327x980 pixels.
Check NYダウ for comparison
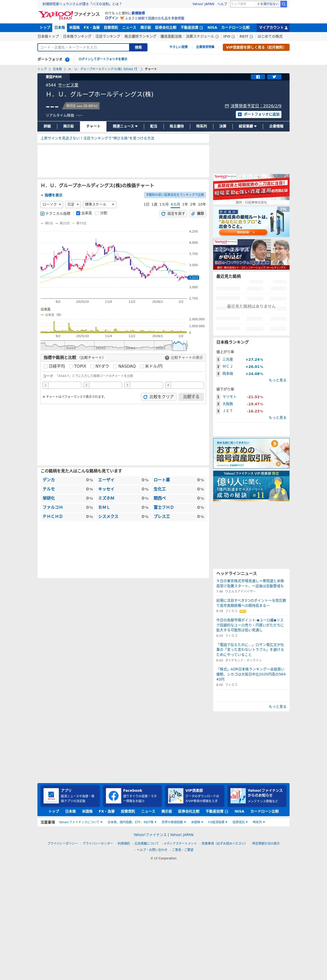[92, 366]
